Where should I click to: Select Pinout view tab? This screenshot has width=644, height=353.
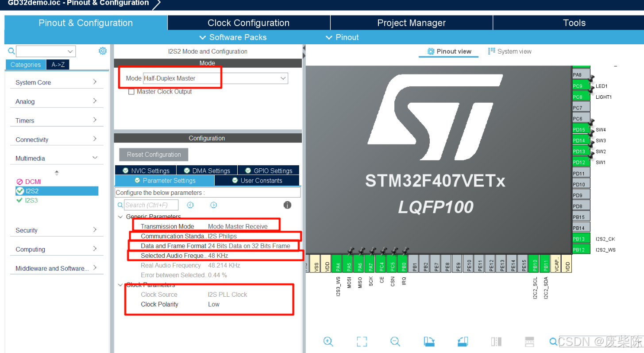(x=449, y=51)
